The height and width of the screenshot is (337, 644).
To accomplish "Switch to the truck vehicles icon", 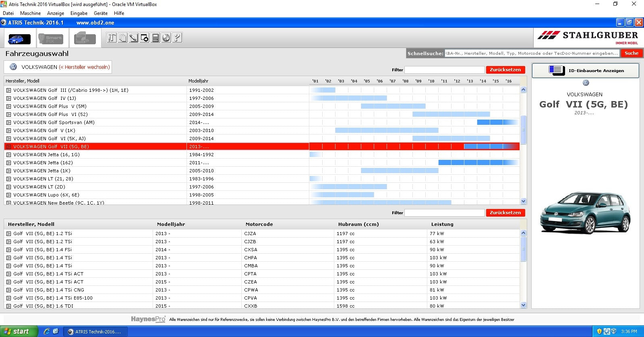I will coord(85,39).
